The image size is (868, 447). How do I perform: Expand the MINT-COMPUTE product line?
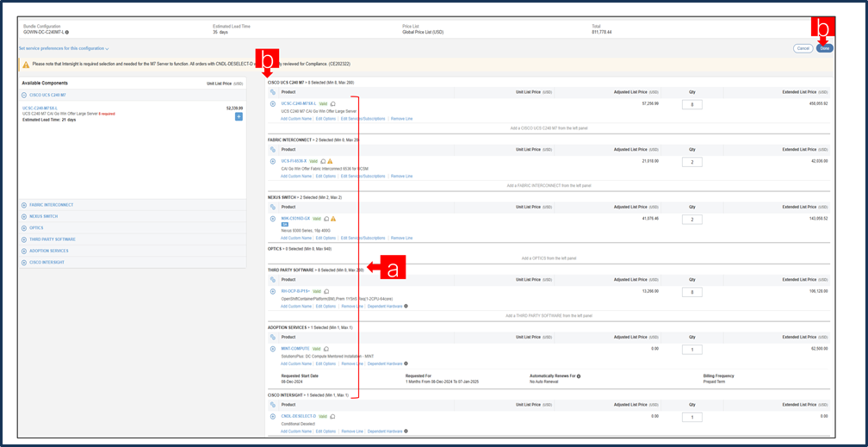click(273, 349)
